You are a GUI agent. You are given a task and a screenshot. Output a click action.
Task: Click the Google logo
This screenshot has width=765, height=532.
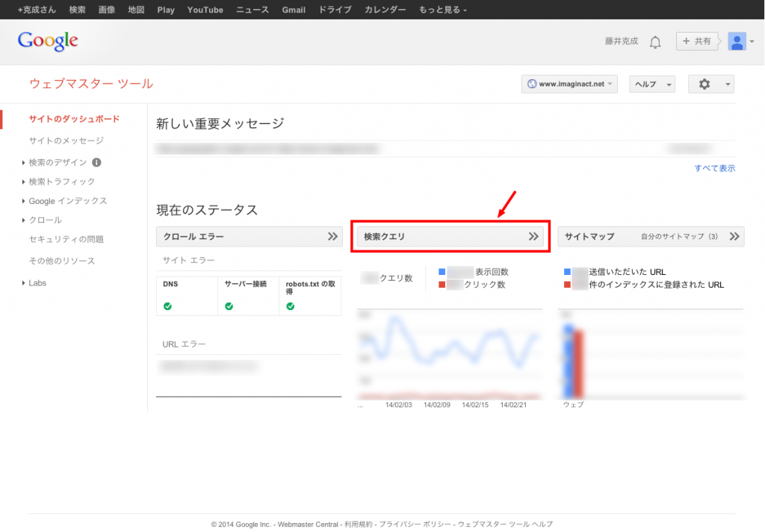coord(48,41)
